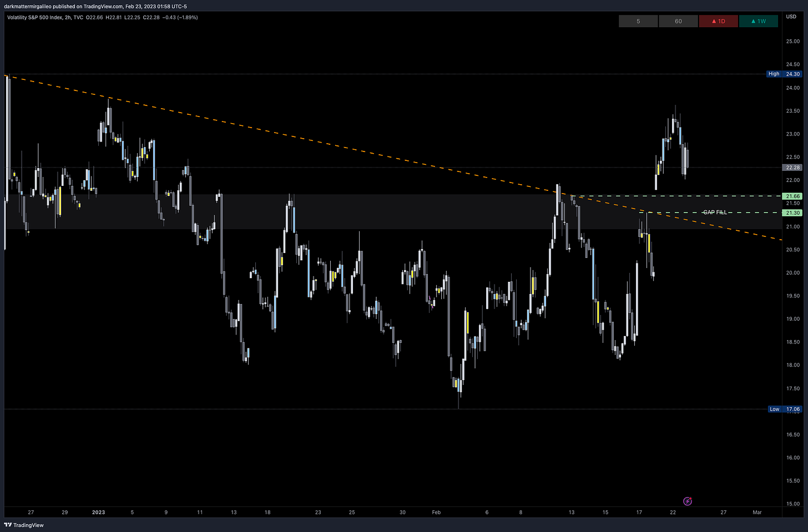
Task: Click the 9 date label on the time axis
Action: pos(166,512)
